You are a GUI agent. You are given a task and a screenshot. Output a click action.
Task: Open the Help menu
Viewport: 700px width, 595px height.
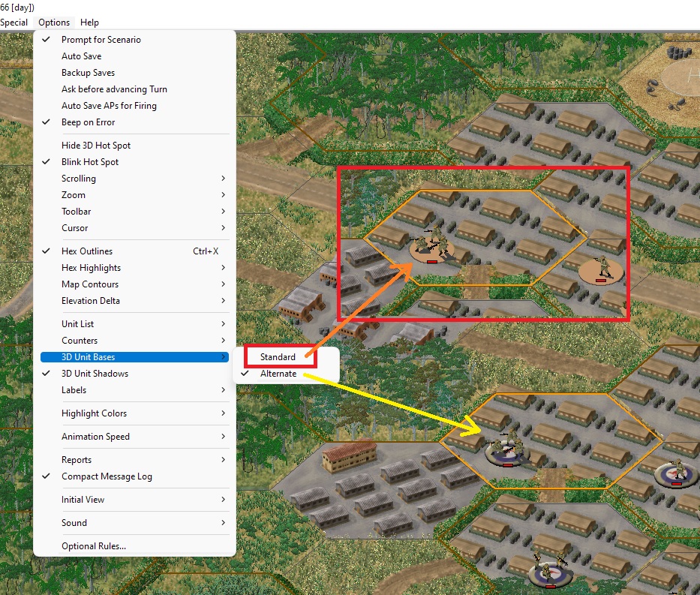click(x=89, y=23)
